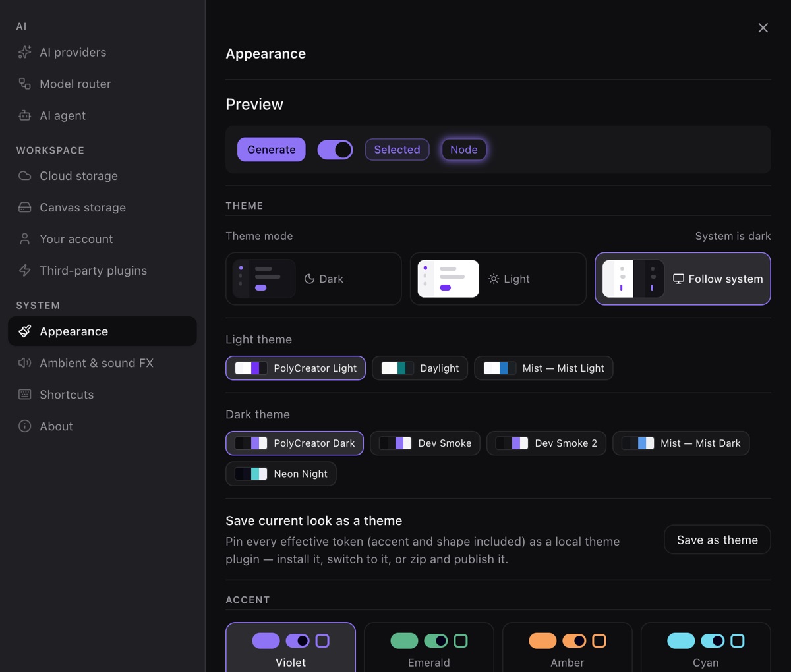Click the Appearance paintbrush icon

(24, 331)
